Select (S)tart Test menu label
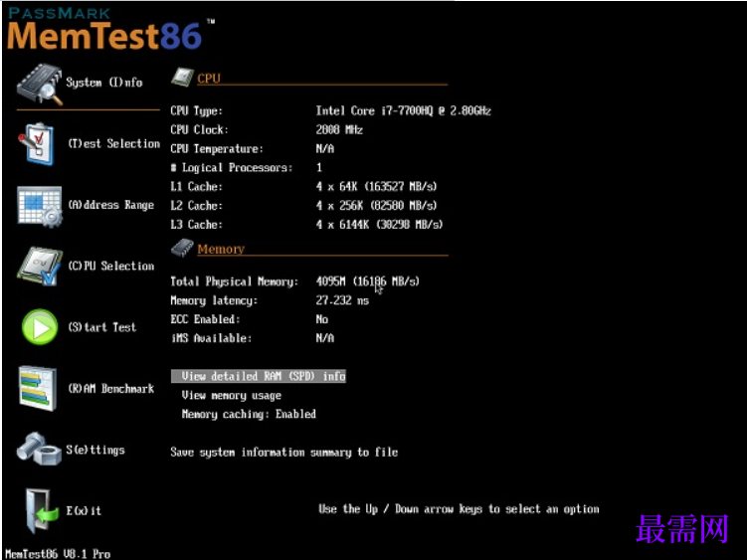 click(102, 327)
